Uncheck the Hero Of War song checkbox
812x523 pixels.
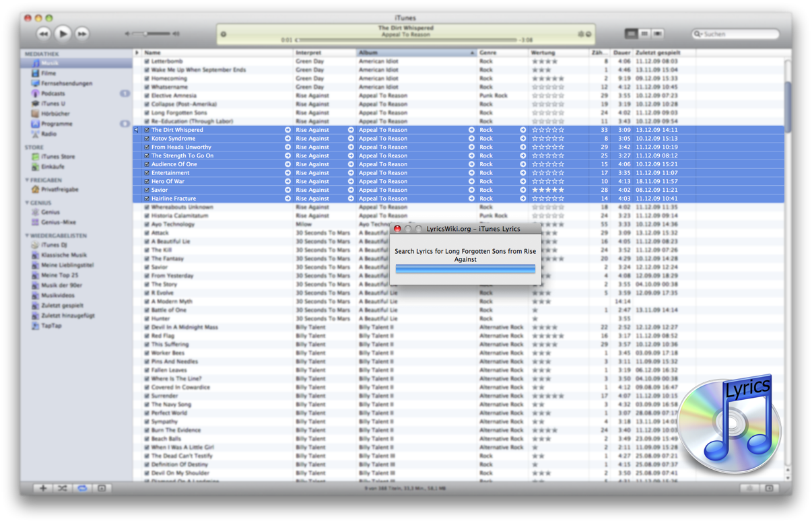pos(147,182)
